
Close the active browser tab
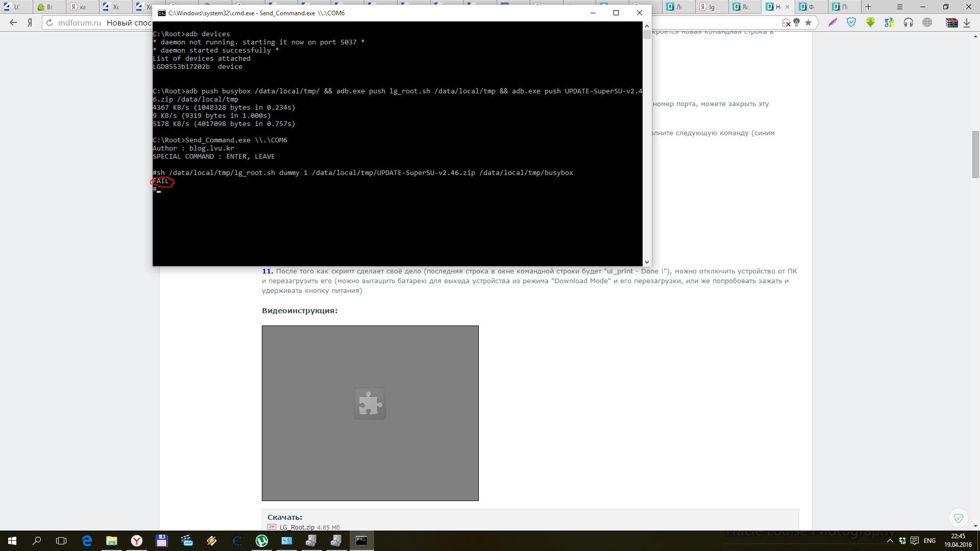[787, 7]
